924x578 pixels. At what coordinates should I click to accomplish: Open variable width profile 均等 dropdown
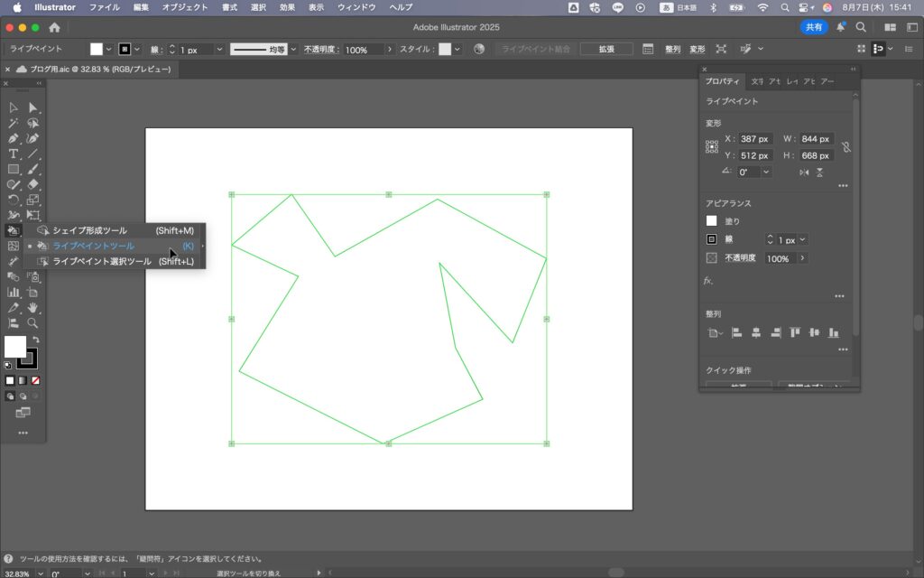coord(293,50)
